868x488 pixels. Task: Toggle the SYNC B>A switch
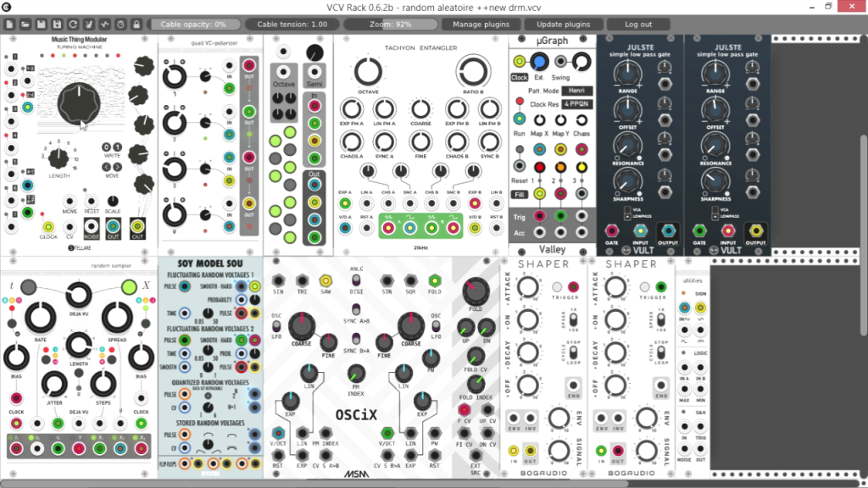tap(356, 339)
